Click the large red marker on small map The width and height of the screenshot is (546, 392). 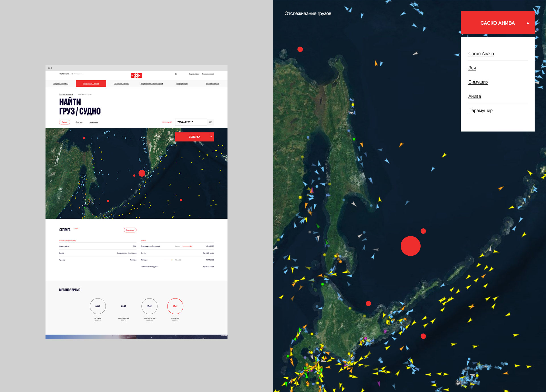pyautogui.click(x=142, y=173)
